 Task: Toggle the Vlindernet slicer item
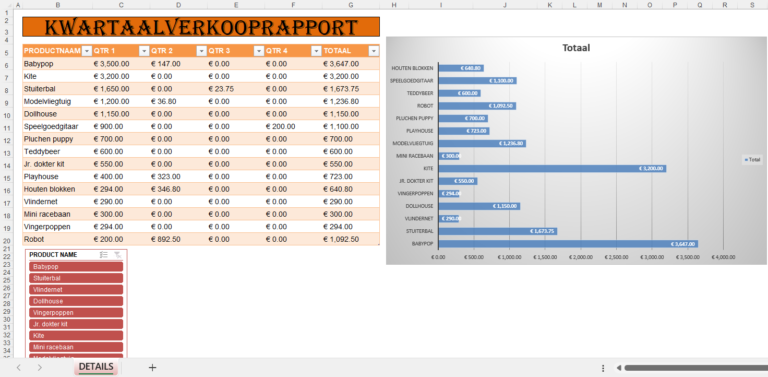click(x=76, y=289)
